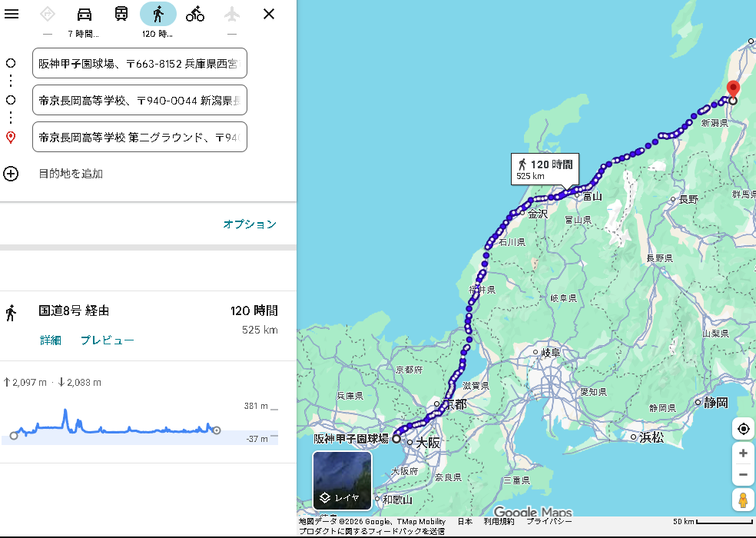Expand the オプション route options
Image resolution: width=756 pixels, height=538 pixels.
click(x=250, y=224)
